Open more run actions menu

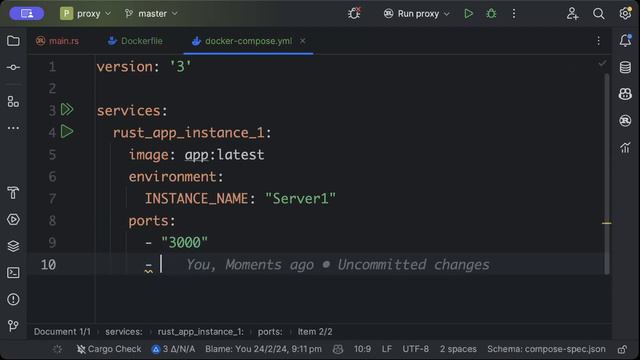pyautogui.click(x=514, y=13)
